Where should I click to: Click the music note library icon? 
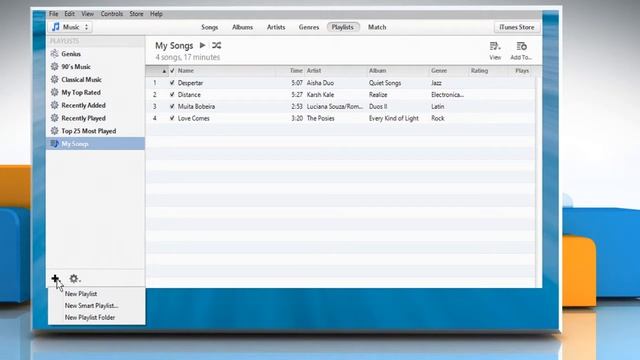tap(56, 27)
